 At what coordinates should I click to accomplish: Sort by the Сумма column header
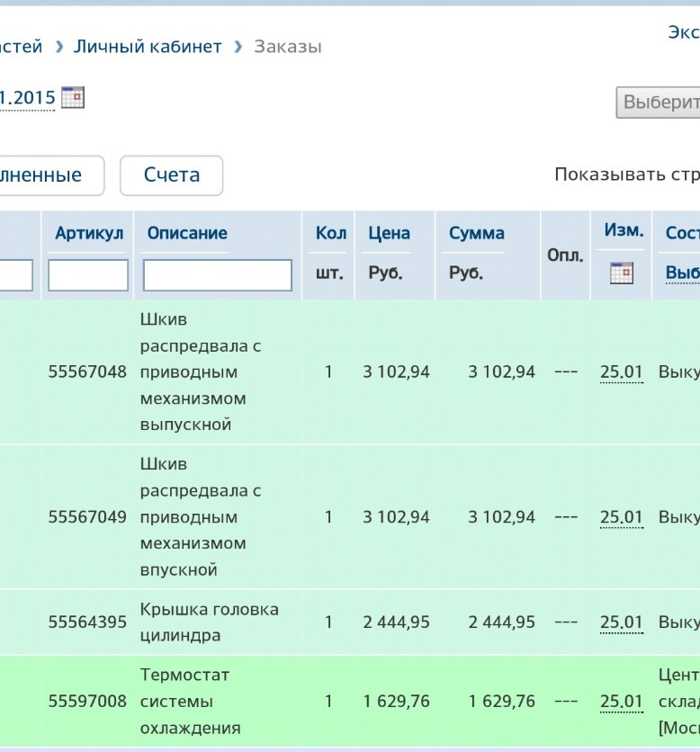(x=476, y=233)
